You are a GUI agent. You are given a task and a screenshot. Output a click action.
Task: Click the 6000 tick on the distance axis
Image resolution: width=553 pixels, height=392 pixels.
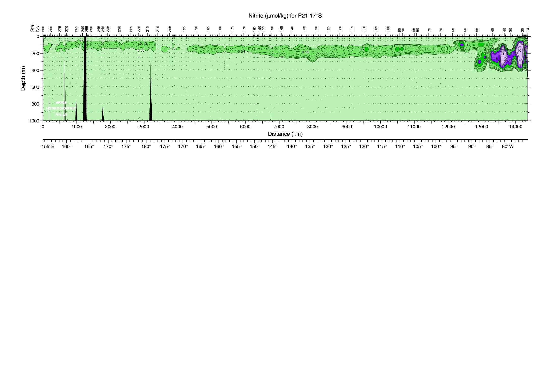245,127
